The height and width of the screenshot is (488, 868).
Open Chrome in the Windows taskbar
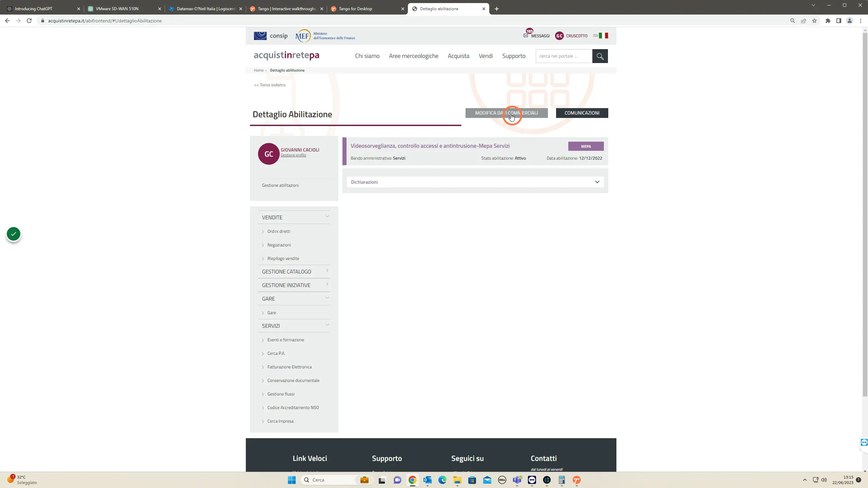[412, 480]
